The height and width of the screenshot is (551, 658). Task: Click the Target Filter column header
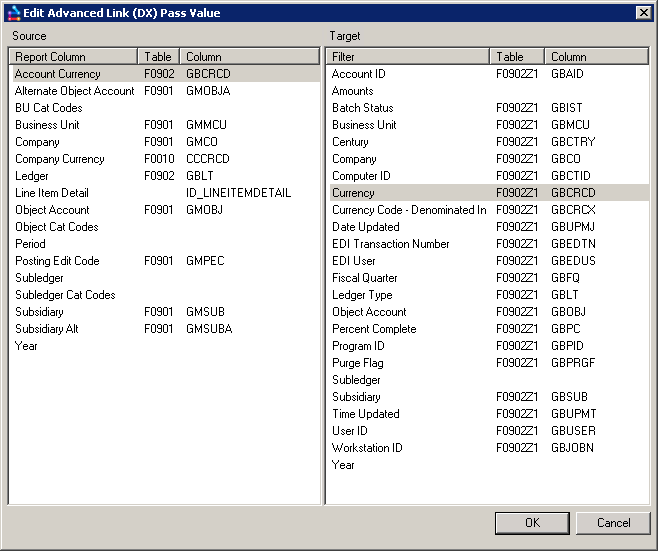tap(408, 57)
